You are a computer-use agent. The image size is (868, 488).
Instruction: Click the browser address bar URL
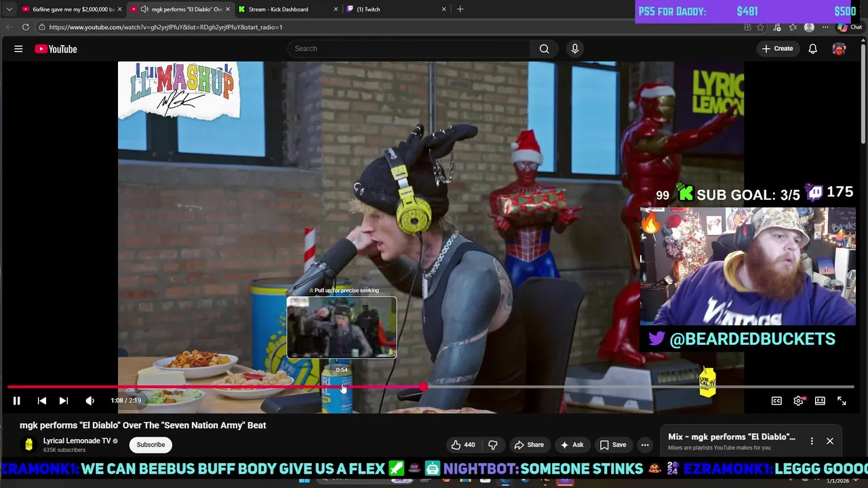(165, 27)
